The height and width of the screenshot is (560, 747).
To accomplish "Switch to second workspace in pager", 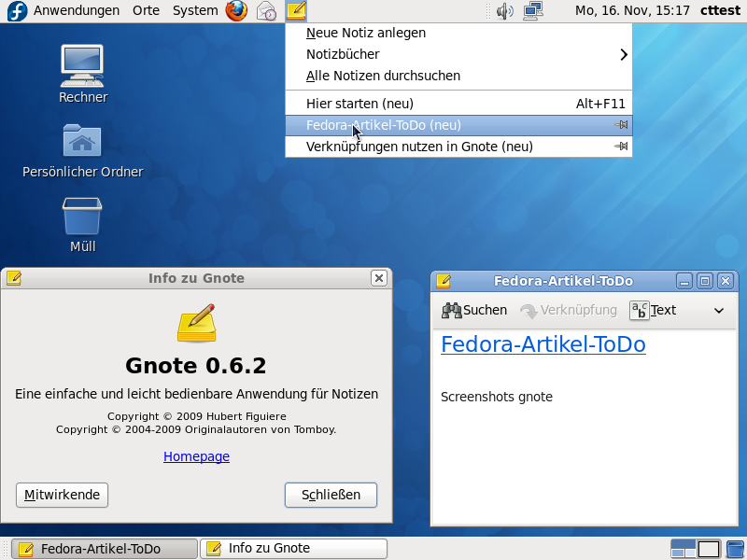I will tap(709, 549).
